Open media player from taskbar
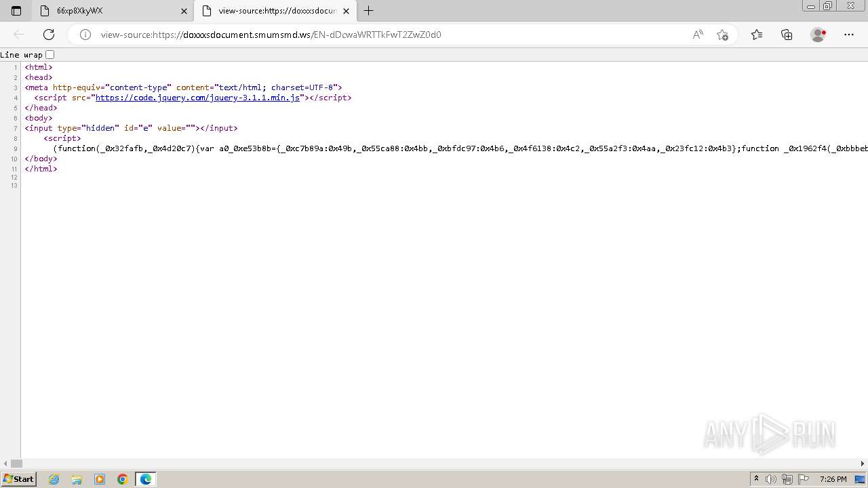The image size is (868, 488). [100, 479]
